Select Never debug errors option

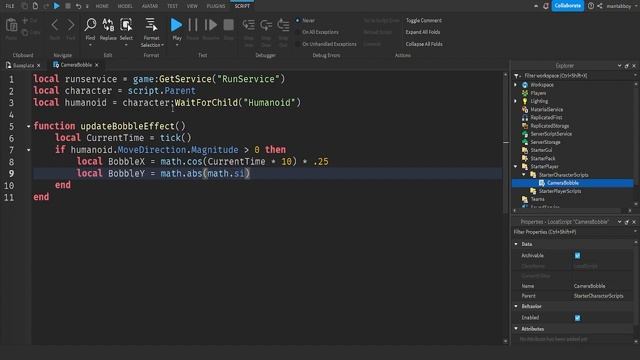[298, 20]
